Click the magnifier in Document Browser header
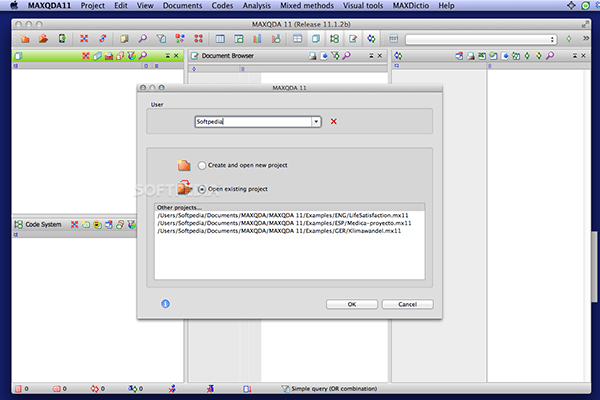600x400 pixels. pyautogui.click(x=347, y=56)
